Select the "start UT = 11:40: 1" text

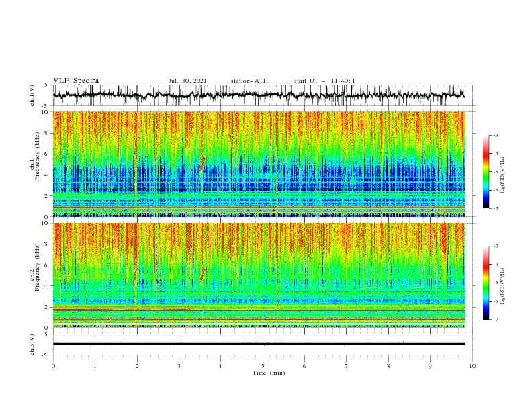(x=324, y=81)
